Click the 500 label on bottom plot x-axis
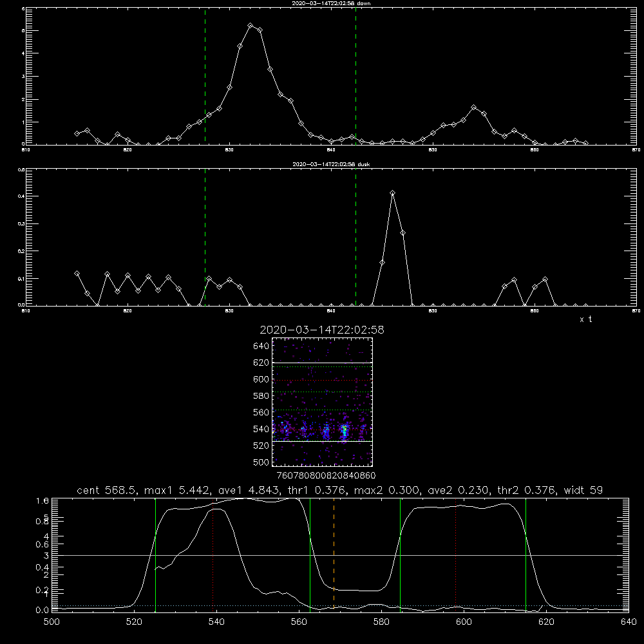Image resolution: width=644 pixels, height=644 pixels. click(x=52, y=622)
